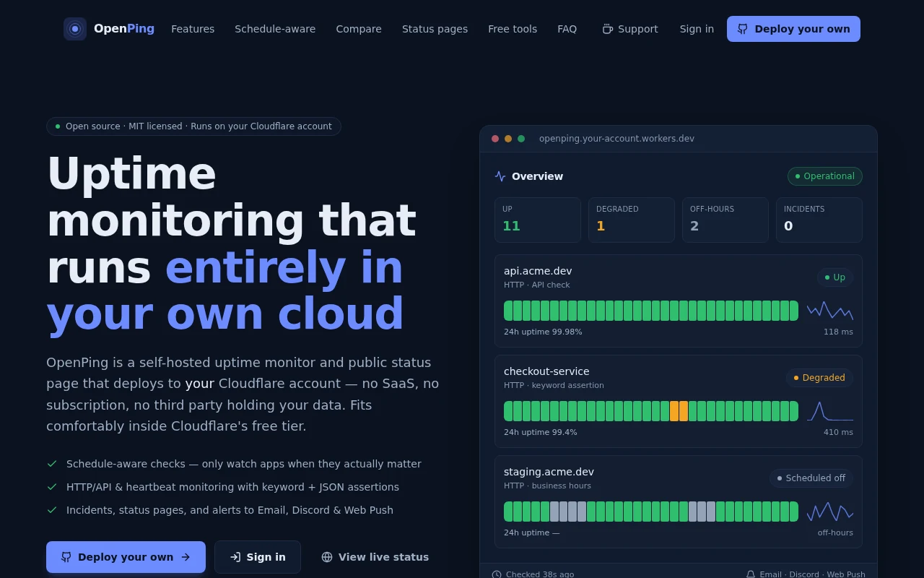Screen dimensions: 924x578
Task: Click the clock icon next to Checked 38s ago
Action: [497, 574]
